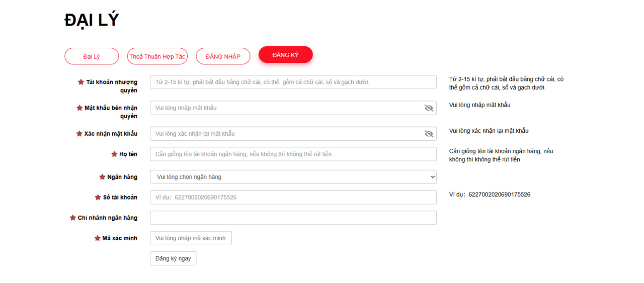Click the star icon beside Số tài khoản
Image resolution: width=644 pixels, height=283 pixels.
[98, 197]
